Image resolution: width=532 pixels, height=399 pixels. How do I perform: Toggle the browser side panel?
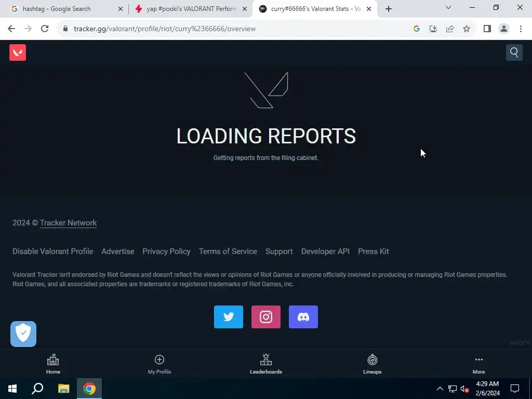coord(487,29)
